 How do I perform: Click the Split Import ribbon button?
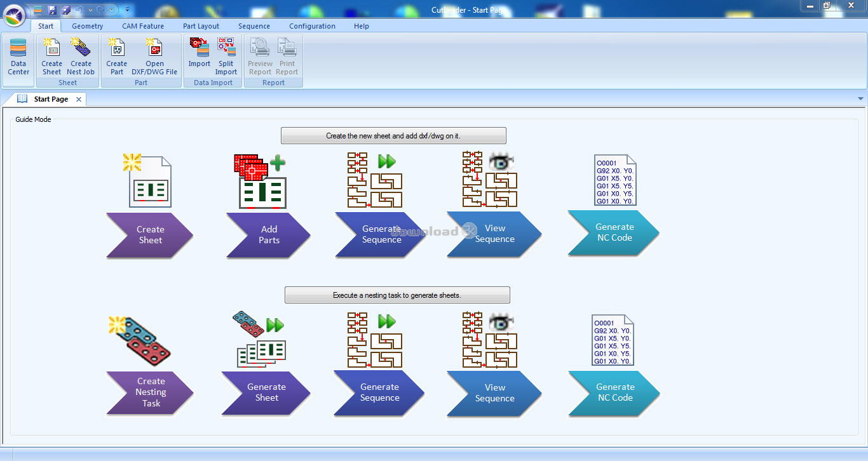coord(226,57)
